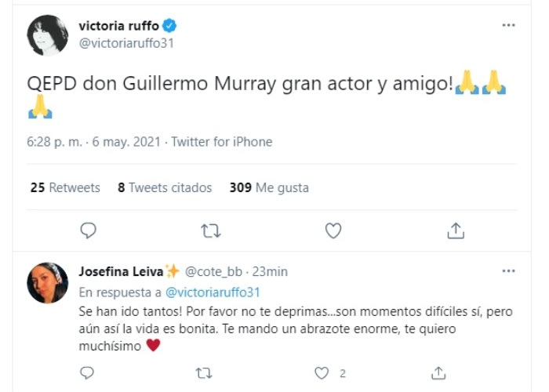The width and height of the screenshot is (549, 392).
Task: Click the tweet timestamp 6:28 p. m.
Action: (x=72, y=142)
